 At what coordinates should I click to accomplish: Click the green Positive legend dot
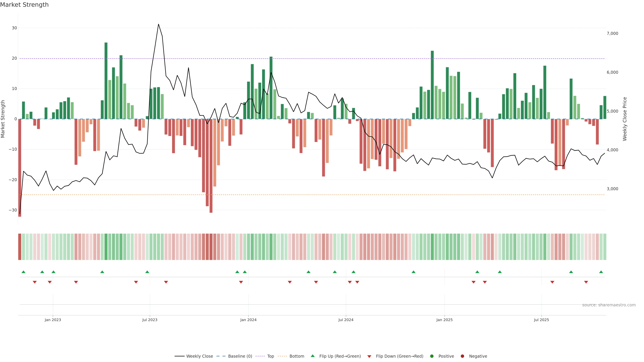point(432,356)
